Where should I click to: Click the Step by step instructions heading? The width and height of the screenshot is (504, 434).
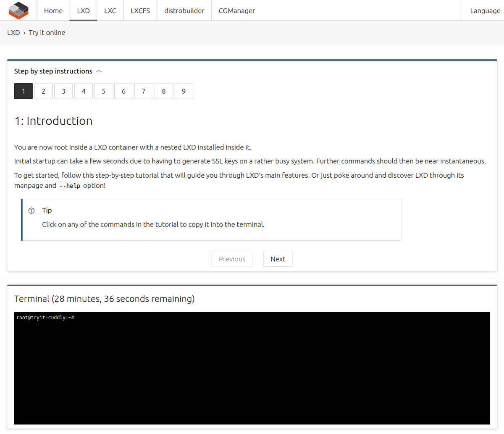(53, 71)
